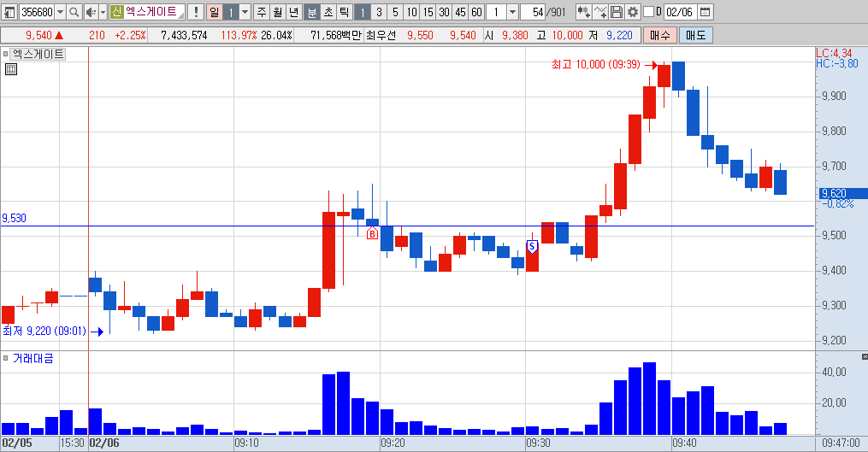The image size is (868, 452).
Task: Click the 최저 9,220 (09:01) annotation
Action: pyautogui.click(x=44, y=332)
